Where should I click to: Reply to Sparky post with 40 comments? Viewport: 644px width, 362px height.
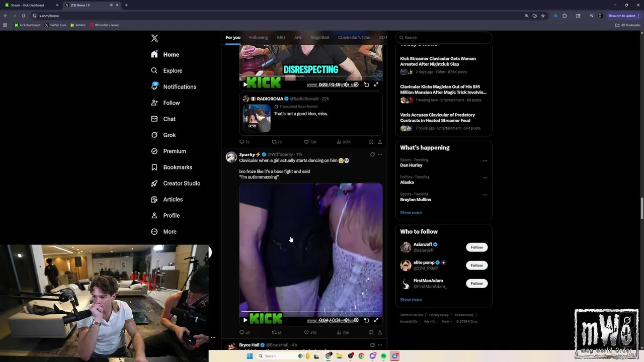(245, 332)
